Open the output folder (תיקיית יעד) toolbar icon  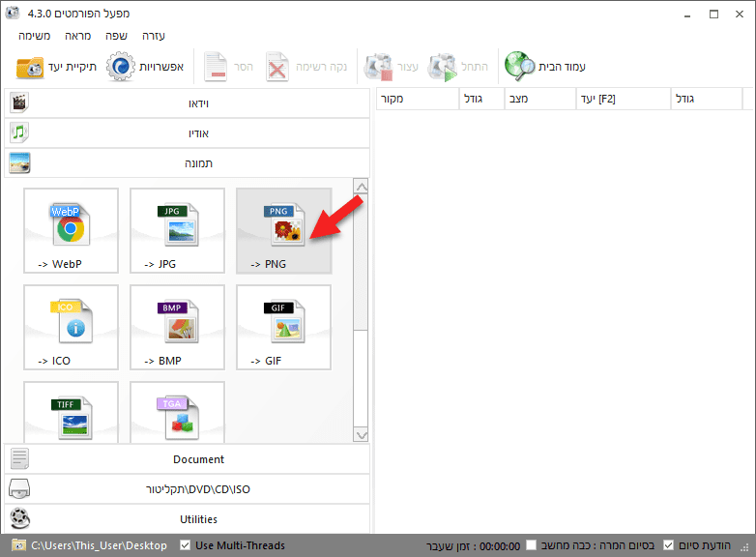click(x=29, y=67)
